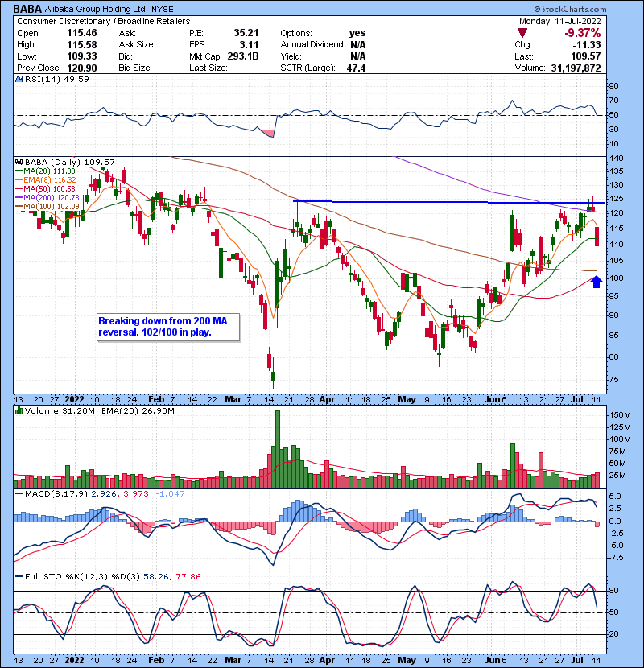Click the RSI line-chart icon beside RSI(14)
Image resolution: width=644 pixels, height=668 pixels.
click(x=19, y=79)
